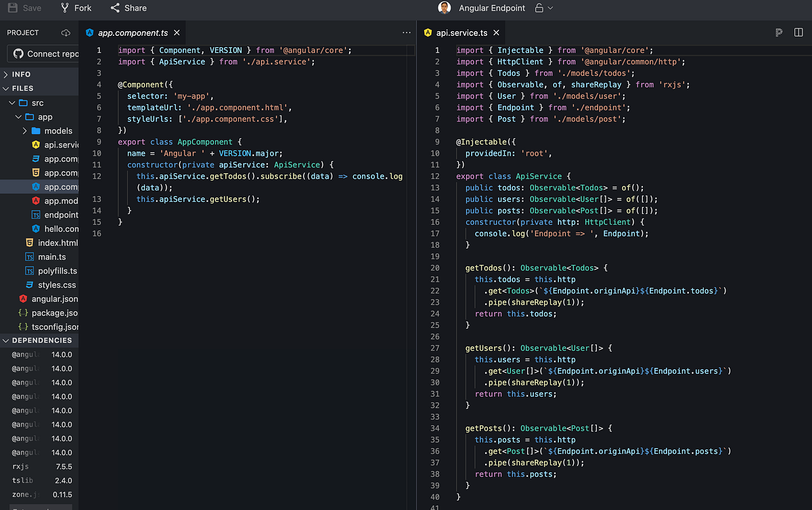Click the PROJECT panel header label
Viewport: 812px width, 510px height.
[x=23, y=33]
